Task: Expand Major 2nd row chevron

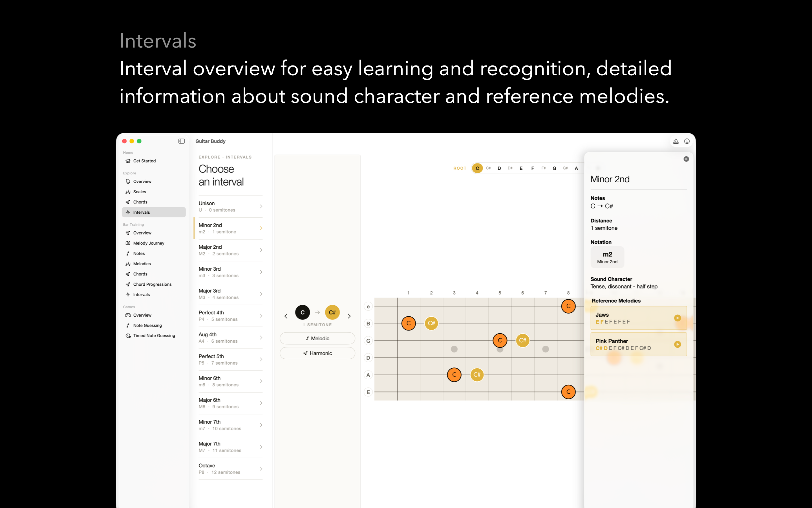Action: pos(261,250)
